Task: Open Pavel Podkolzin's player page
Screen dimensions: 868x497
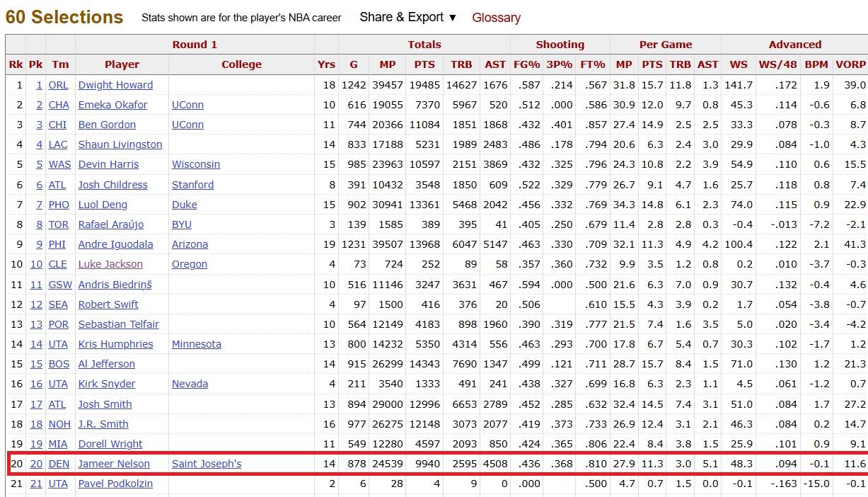Action: coord(115,484)
